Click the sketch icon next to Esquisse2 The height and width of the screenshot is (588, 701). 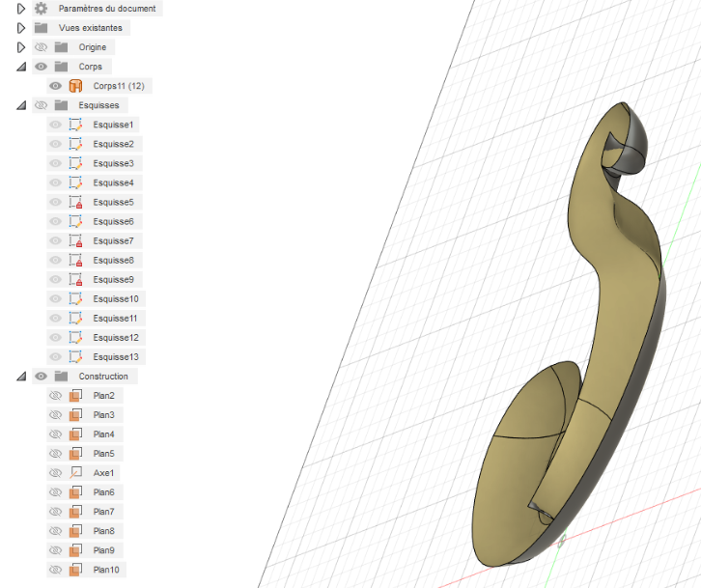click(x=75, y=144)
